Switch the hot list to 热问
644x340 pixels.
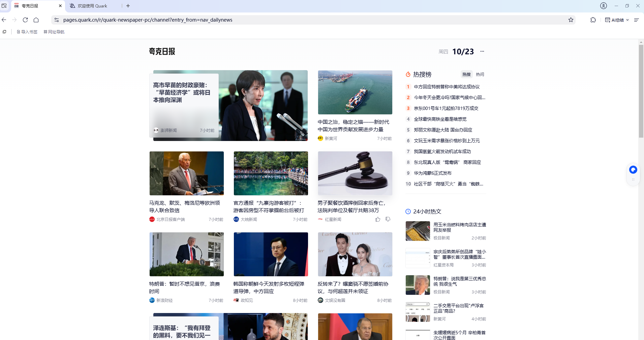pyautogui.click(x=480, y=75)
